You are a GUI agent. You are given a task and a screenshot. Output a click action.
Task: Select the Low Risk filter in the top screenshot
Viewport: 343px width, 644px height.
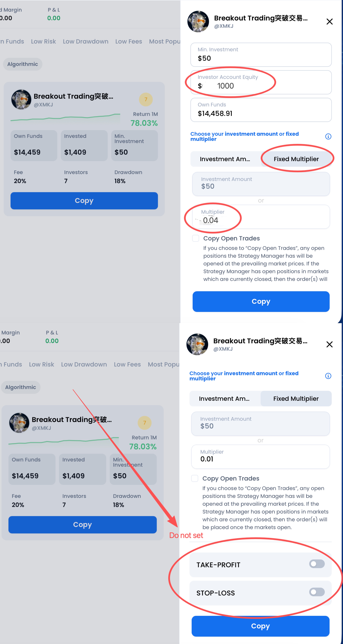43,41
